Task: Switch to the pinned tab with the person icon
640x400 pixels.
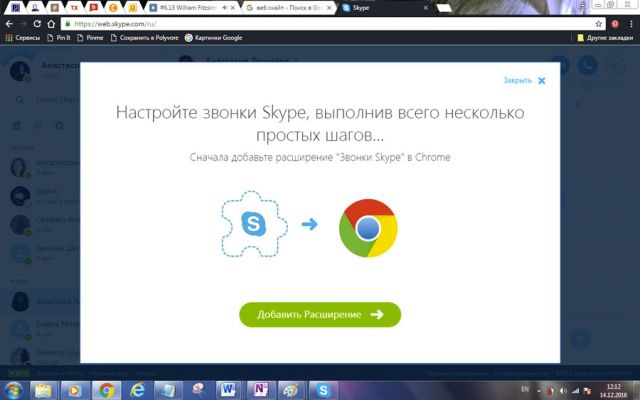Action: coord(35,8)
